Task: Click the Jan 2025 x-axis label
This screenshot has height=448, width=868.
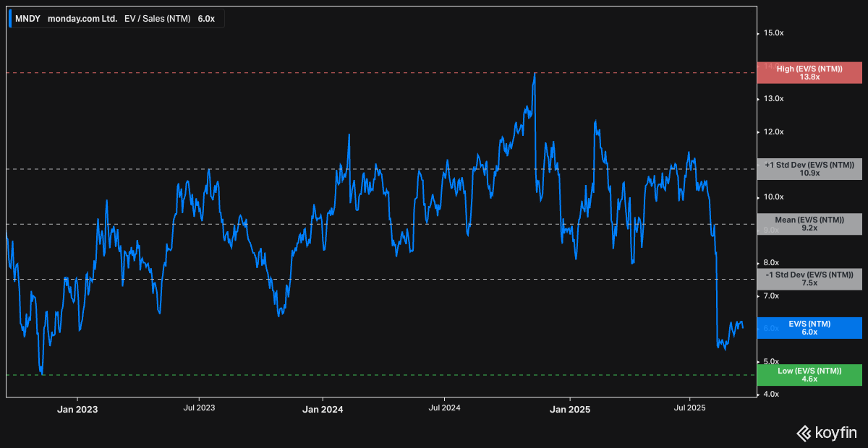Action: pos(570,410)
